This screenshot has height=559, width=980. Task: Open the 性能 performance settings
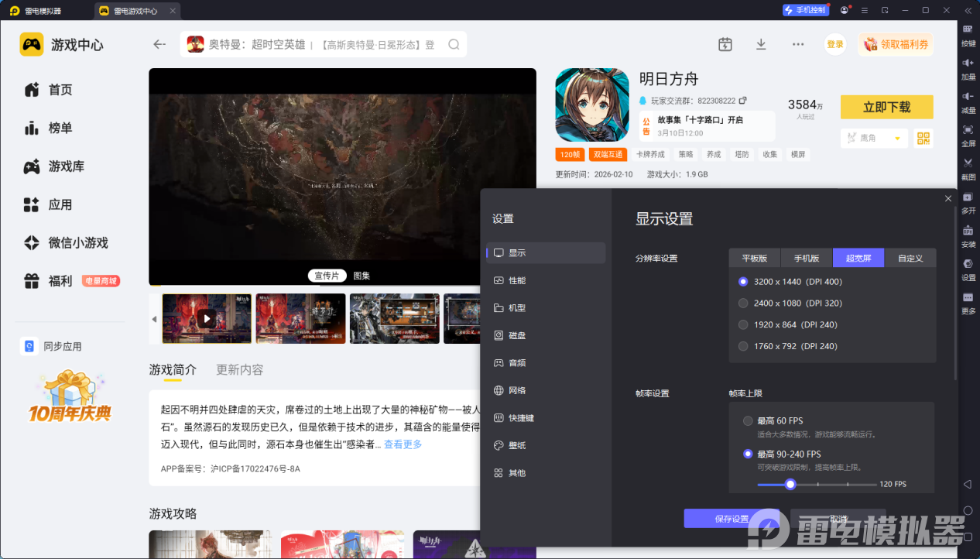coord(546,280)
